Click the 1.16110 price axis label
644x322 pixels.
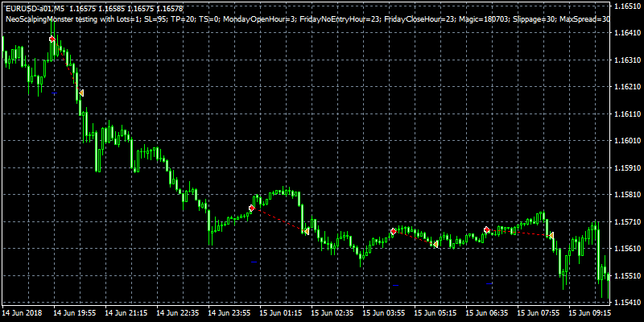(x=626, y=114)
